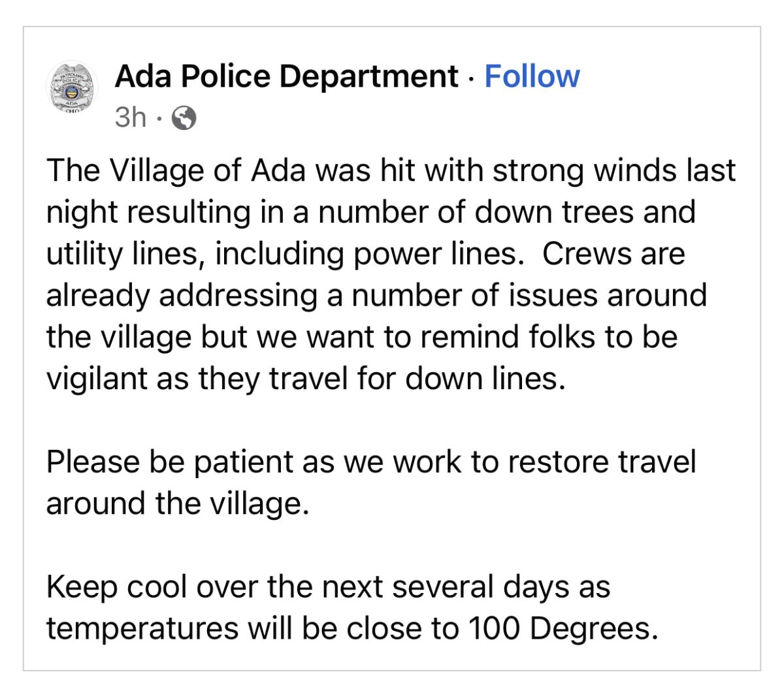Click the line mentioning "100 Degrees"
The height and width of the screenshot is (687, 784).
pyautogui.click(x=351, y=628)
